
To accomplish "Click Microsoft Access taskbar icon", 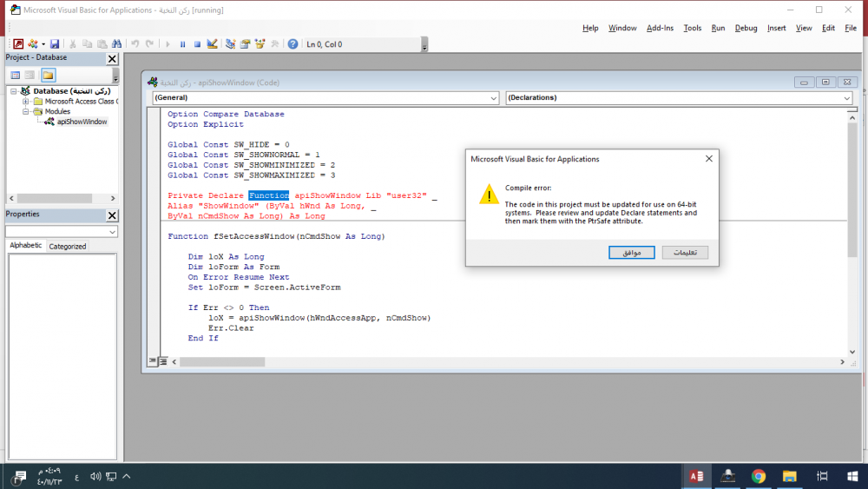I will pos(696,476).
